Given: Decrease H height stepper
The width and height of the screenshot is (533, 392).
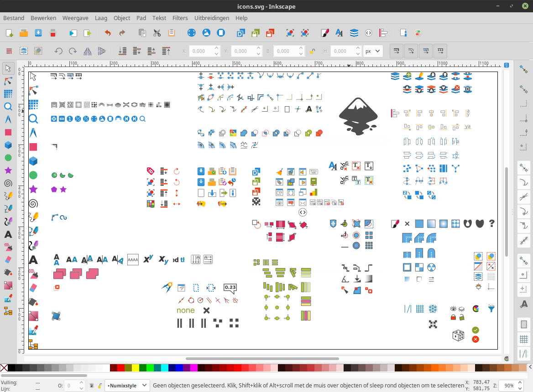Looking at the screenshot, I should tap(358, 54).
